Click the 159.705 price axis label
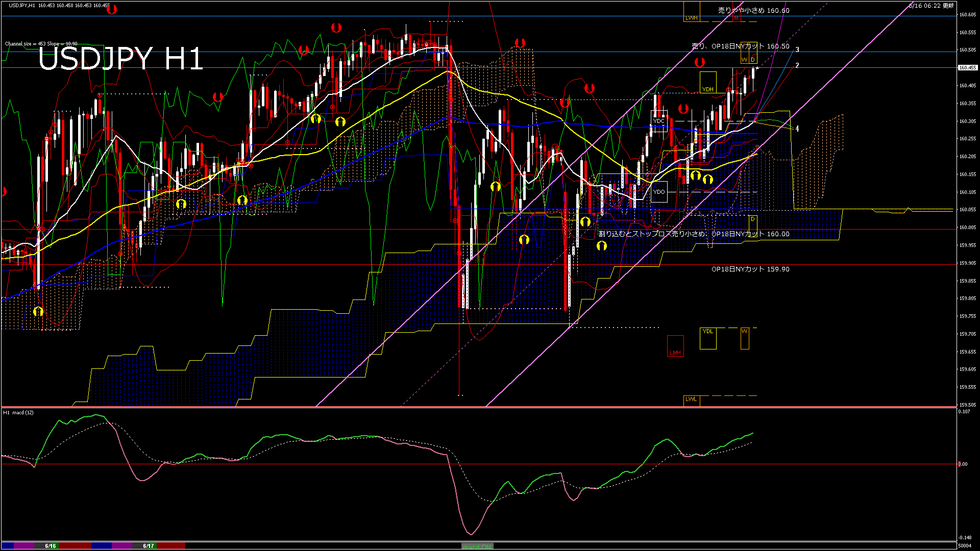 pyautogui.click(x=968, y=334)
